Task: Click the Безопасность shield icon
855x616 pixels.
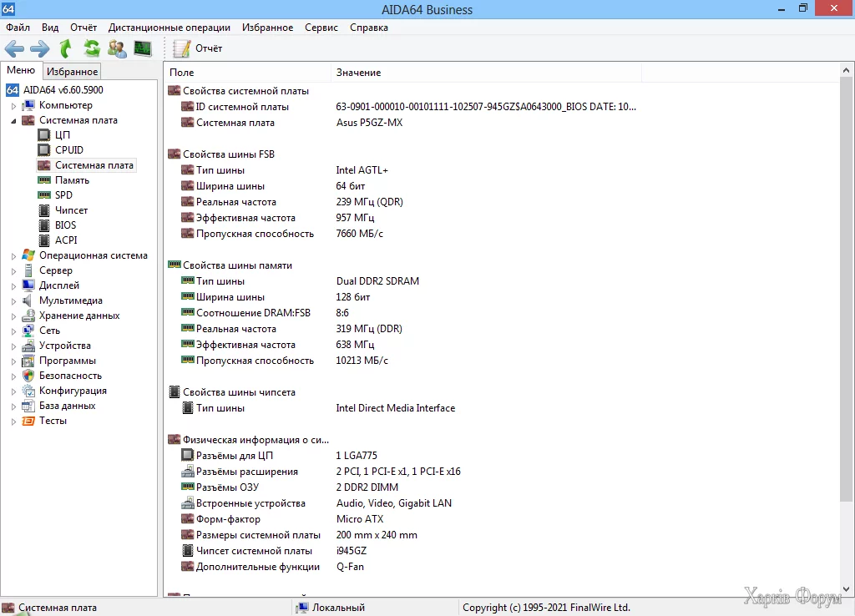Action: tap(28, 376)
